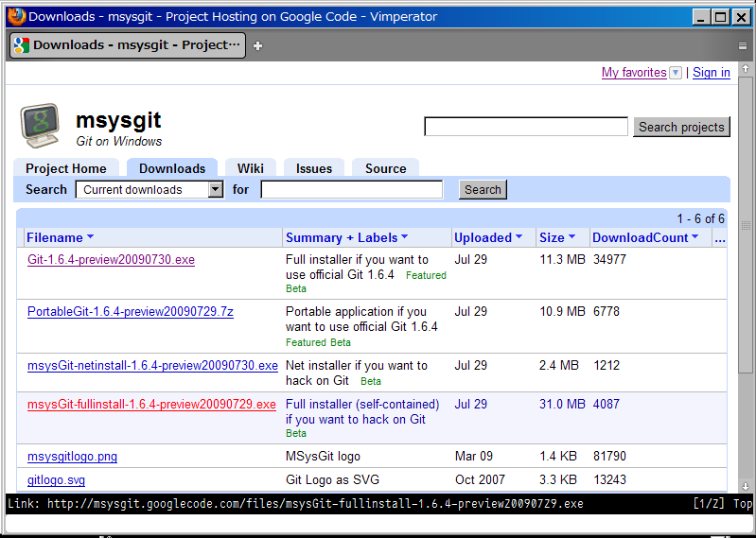This screenshot has height=538, width=756.
Task: Download PortableGit-1.6.4-preview20090729.7z
Action: 131,312
